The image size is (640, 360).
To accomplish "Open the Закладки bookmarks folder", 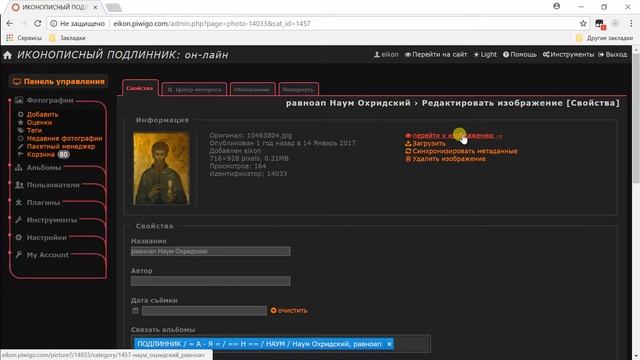I will pos(67,38).
